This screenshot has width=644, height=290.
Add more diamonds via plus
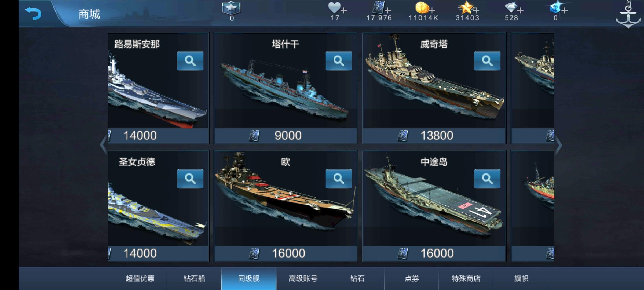click(x=520, y=10)
